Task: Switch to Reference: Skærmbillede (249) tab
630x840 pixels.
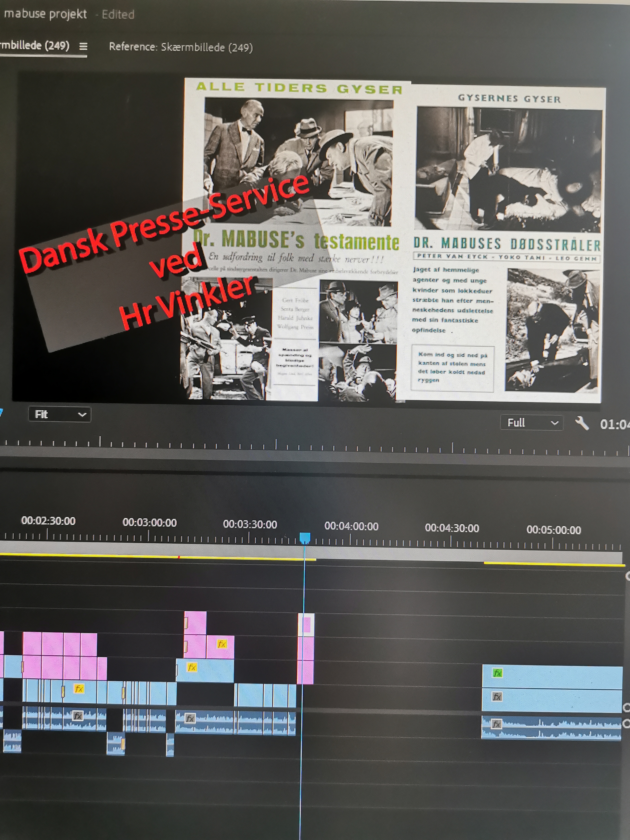Action: 181,47
